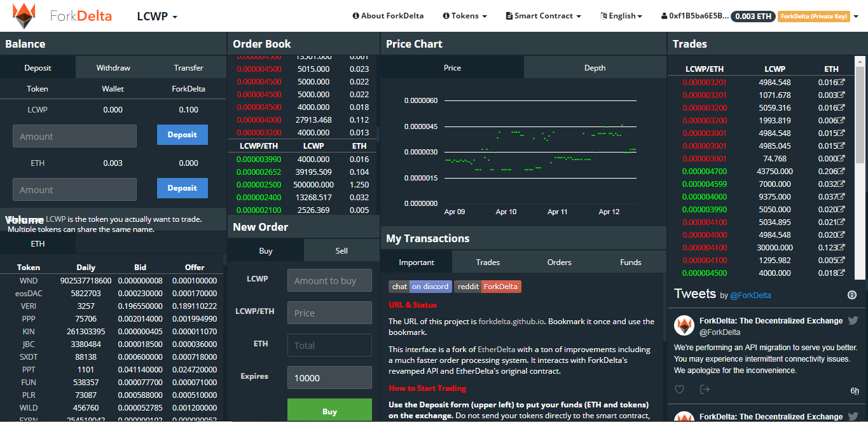This screenshot has height=422, width=868.
Task: Click the Twitter info icon beside Tweets
Action: pyautogui.click(x=852, y=295)
